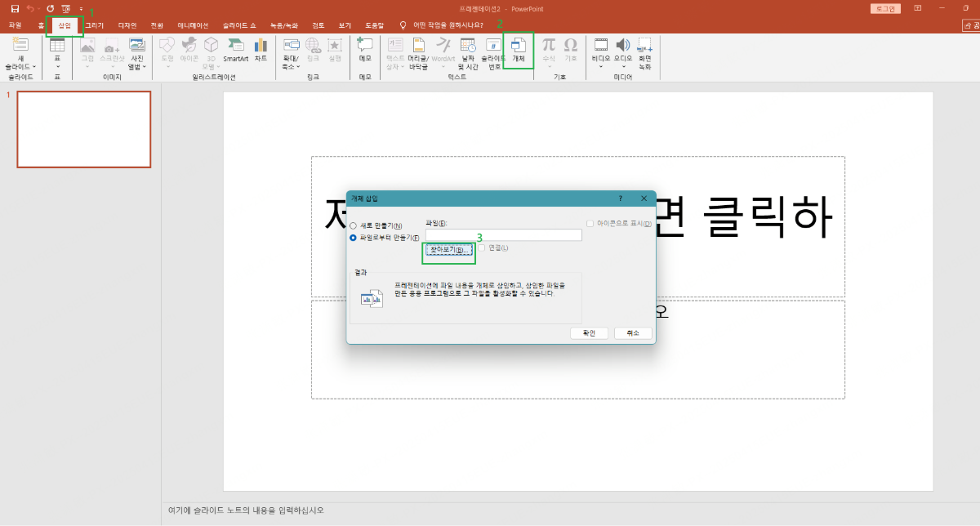This screenshot has height=526, width=980.
Task: Select slide 1 thumbnail in the panel
Action: point(83,129)
